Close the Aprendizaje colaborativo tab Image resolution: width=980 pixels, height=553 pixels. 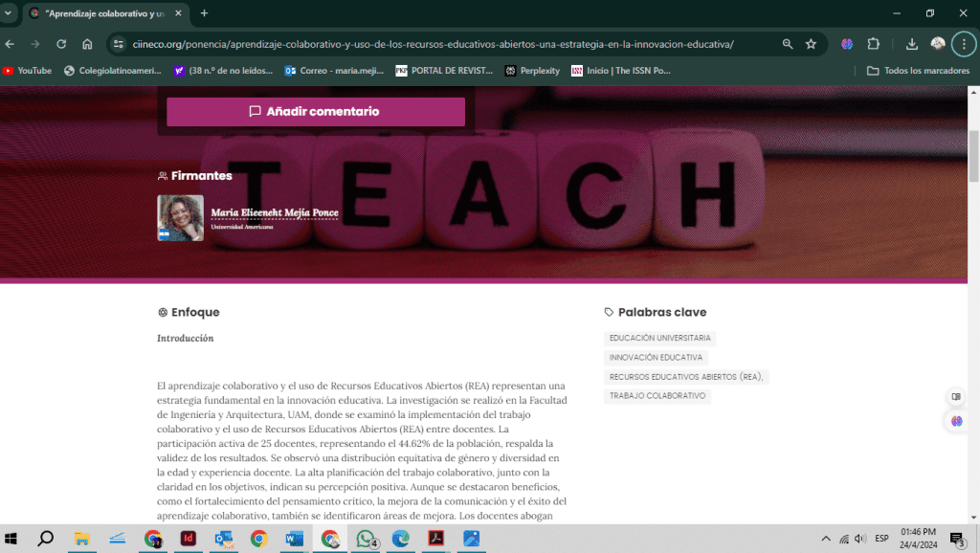coord(178,13)
